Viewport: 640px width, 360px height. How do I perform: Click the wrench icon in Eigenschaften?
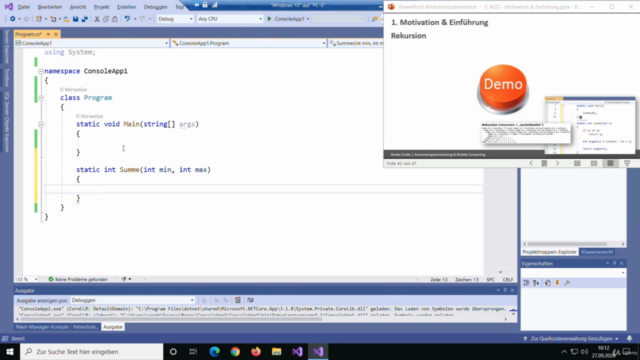[x=567, y=283]
